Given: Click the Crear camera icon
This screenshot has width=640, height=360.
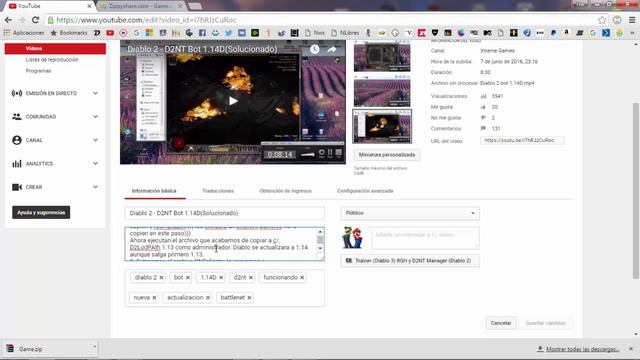Looking at the screenshot, I should pos(17,187).
